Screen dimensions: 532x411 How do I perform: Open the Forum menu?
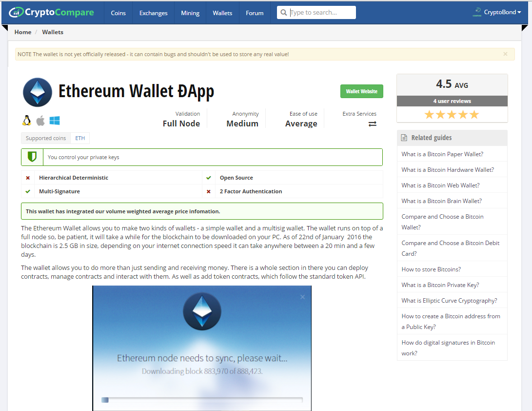255,13
